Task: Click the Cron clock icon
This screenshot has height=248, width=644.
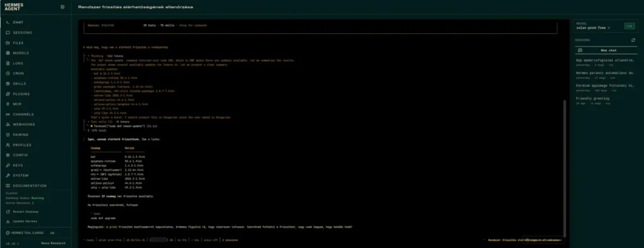Action: click(8, 73)
